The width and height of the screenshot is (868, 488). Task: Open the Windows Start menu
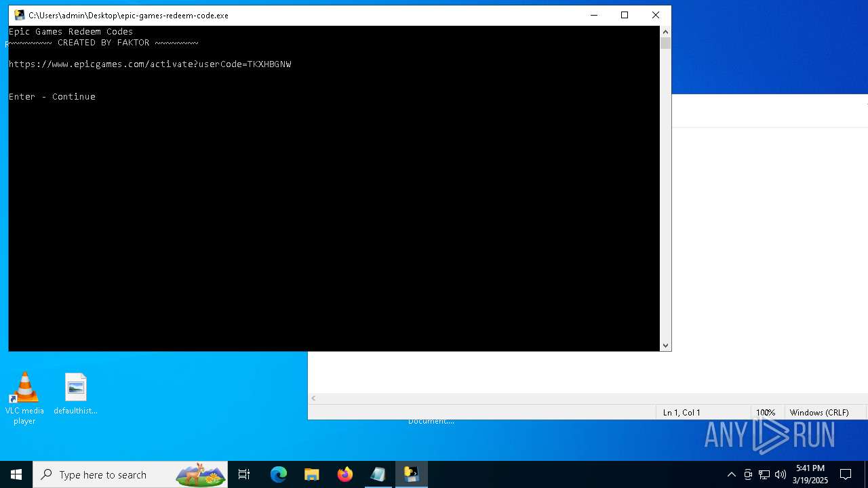point(16,474)
